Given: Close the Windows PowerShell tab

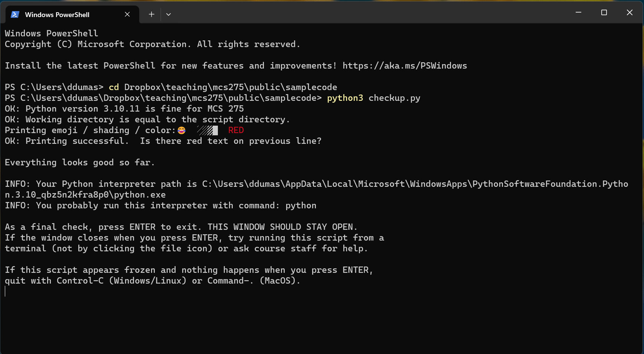Looking at the screenshot, I should pyautogui.click(x=127, y=14).
